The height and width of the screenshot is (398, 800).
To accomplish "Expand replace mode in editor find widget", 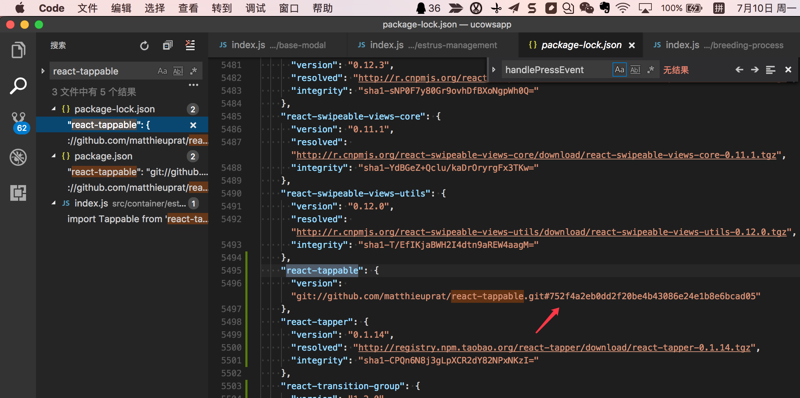I will pyautogui.click(x=493, y=70).
